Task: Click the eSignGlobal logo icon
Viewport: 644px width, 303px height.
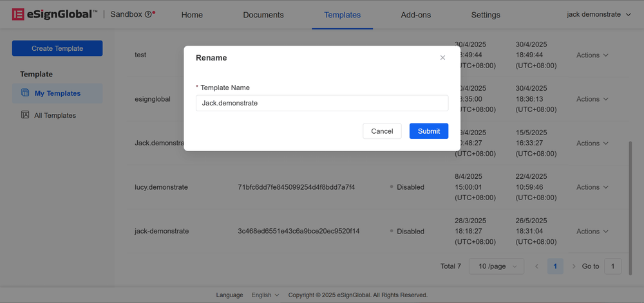Action: click(18, 15)
